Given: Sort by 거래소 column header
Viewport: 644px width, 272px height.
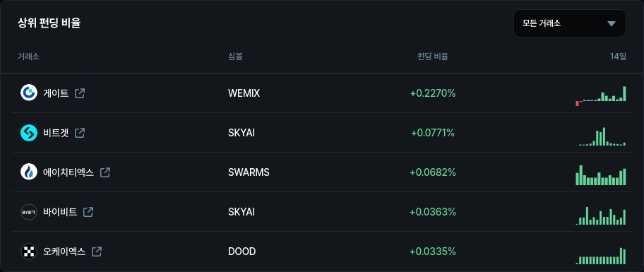Looking at the screenshot, I should point(28,57).
